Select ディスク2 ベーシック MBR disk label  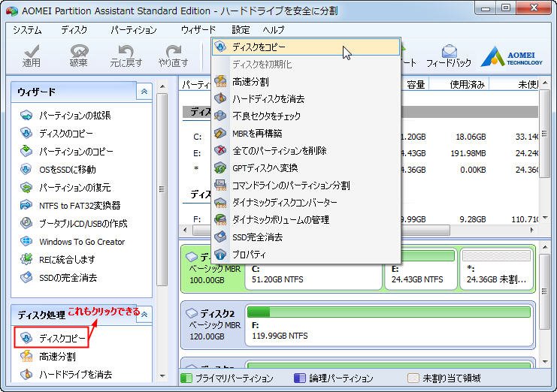pyautogui.click(x=213, y=324)
